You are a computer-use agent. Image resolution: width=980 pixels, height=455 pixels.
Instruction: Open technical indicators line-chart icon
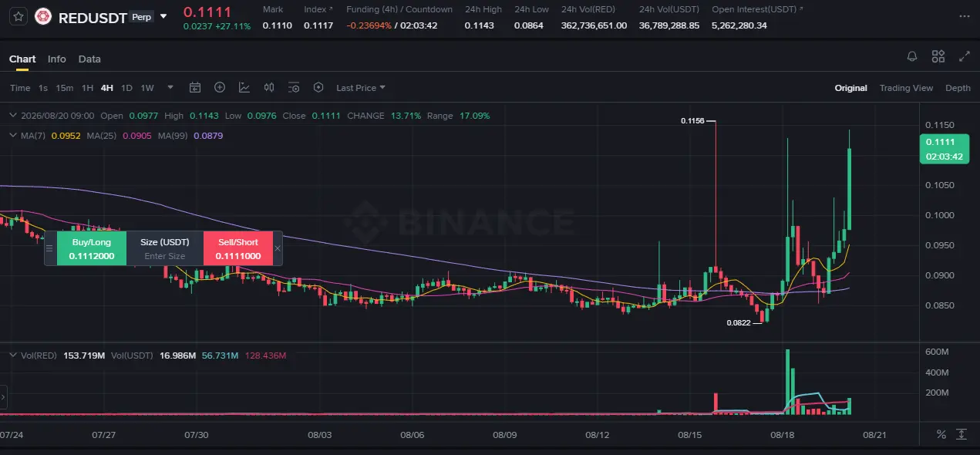(x=244, y=88)
